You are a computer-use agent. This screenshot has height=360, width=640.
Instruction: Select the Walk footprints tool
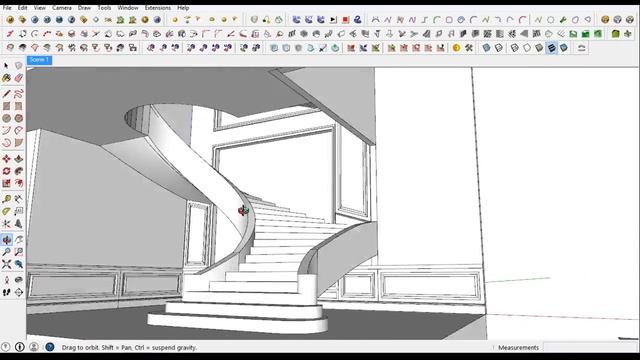pos(6,292)
